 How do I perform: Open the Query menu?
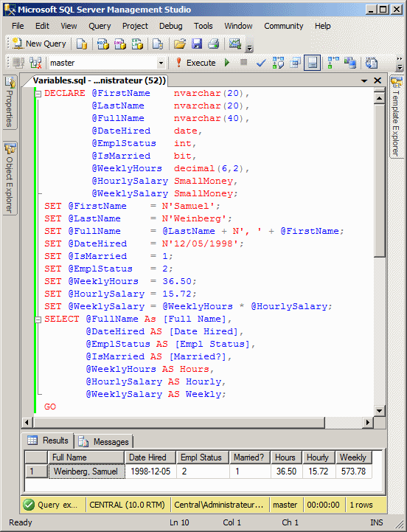tap(100, 26)
